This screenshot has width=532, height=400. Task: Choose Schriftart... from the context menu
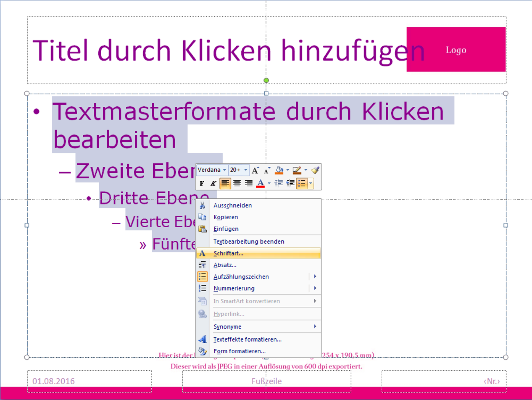coord(228,253)
